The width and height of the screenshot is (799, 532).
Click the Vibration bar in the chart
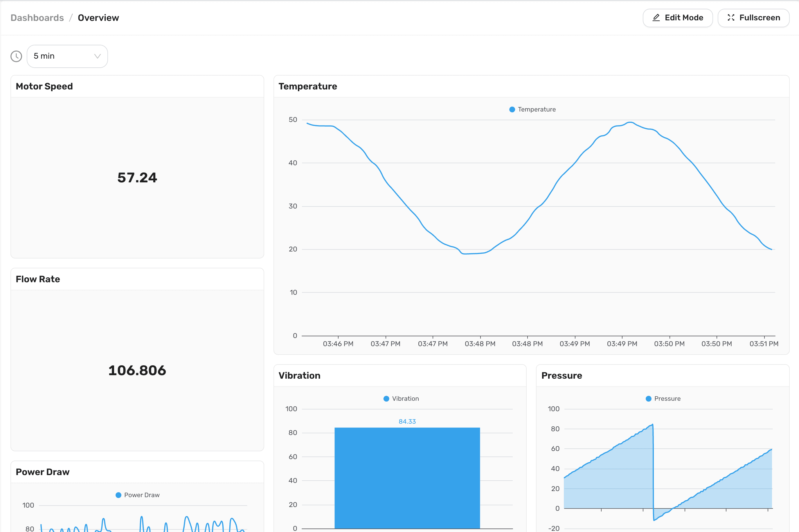pyautogui.click(x=407, y=478)
